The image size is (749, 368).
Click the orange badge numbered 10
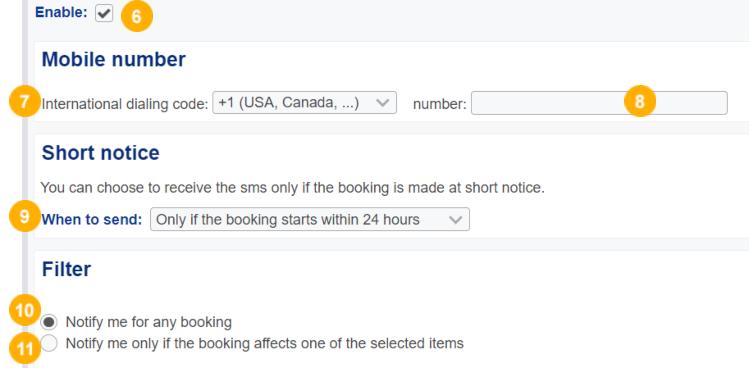tap(25, 311)
